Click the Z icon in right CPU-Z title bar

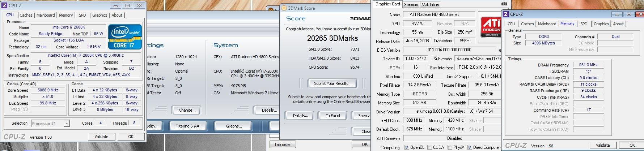click(506, 14)
